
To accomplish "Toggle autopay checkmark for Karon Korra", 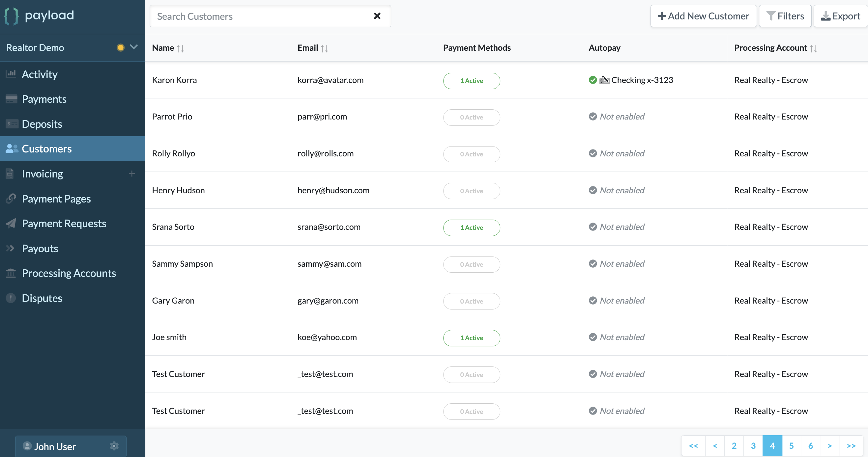I will 593,80.
